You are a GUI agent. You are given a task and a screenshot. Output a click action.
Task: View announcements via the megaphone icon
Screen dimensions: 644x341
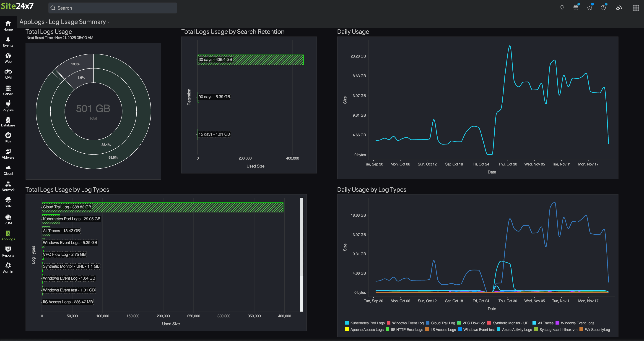coord(589,8)
